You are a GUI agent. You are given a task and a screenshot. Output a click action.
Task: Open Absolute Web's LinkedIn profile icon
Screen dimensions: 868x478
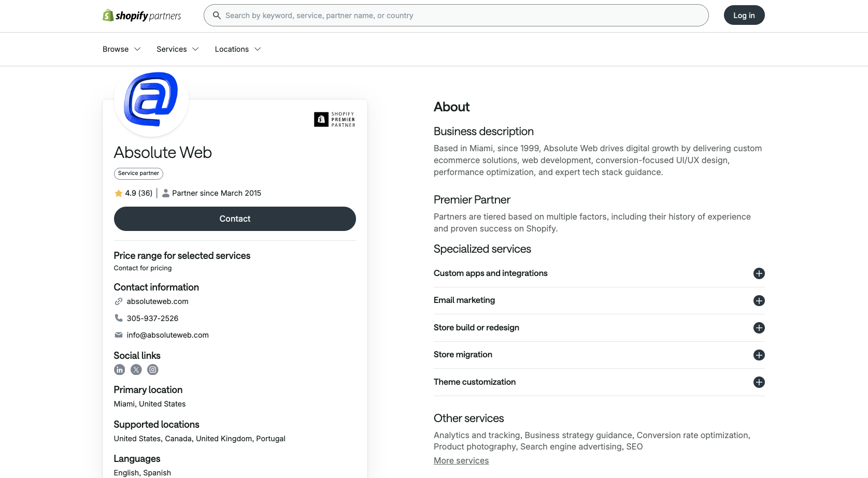tap(119, 369)
